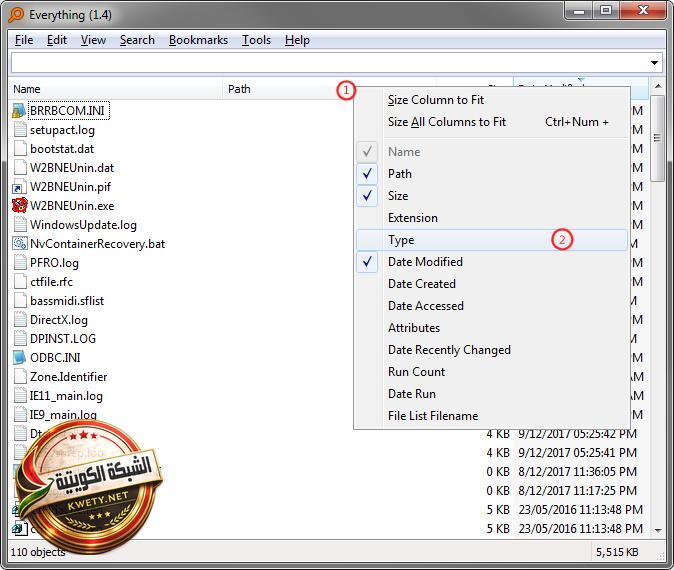Expand the Tools menu
Viewport: 674px width, 570px height.
(256, 40)
